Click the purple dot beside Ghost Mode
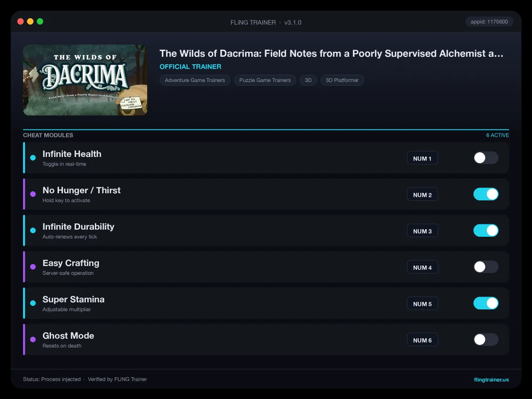Viewport: 532px width, 399px height. [x=33, y=340]
